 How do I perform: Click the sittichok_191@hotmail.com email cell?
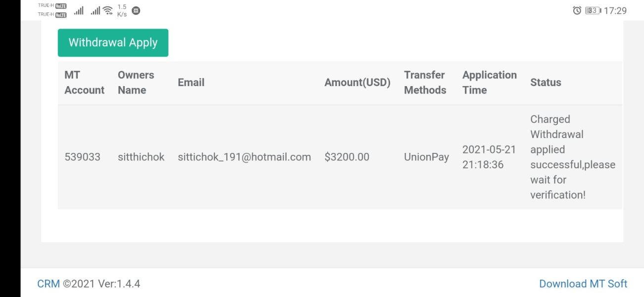245,157
